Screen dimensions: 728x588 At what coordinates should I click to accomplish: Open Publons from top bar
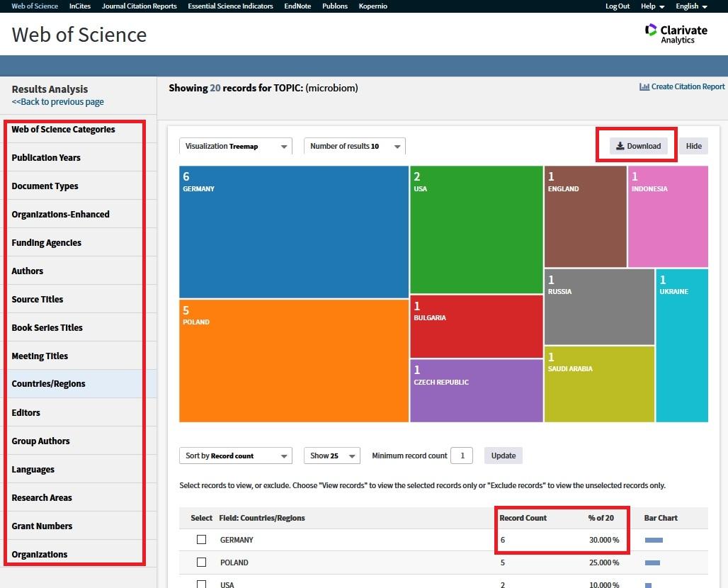tap(335, 6)
